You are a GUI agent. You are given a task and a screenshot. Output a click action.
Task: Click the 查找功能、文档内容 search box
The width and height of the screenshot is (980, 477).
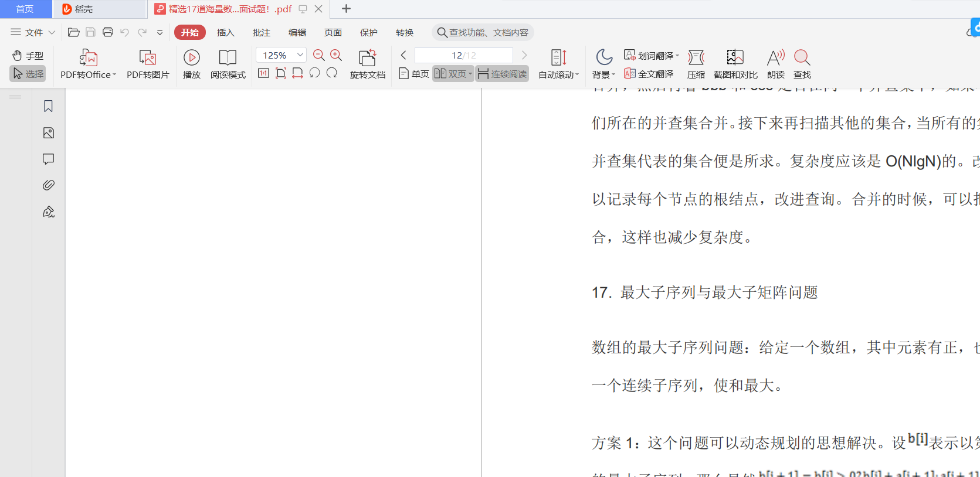point(483,32)
